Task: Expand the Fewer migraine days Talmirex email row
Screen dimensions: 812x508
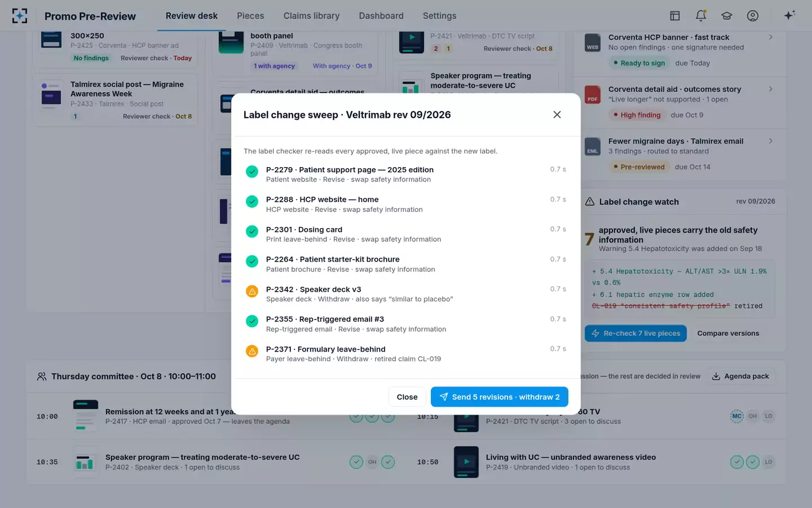Action: click(x=771, y=141)
